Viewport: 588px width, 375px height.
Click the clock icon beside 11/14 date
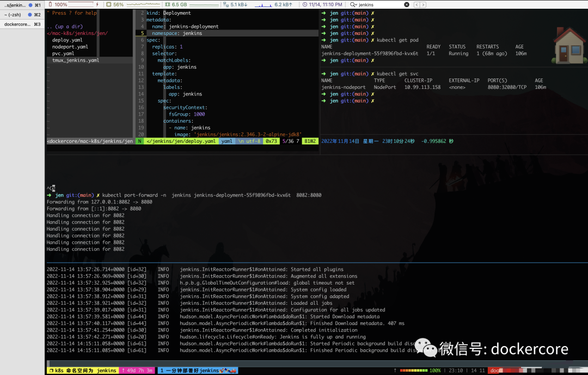(x=305, y=4)
